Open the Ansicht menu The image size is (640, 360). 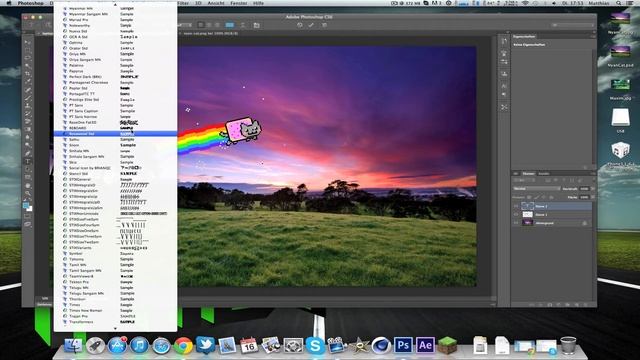216,3
